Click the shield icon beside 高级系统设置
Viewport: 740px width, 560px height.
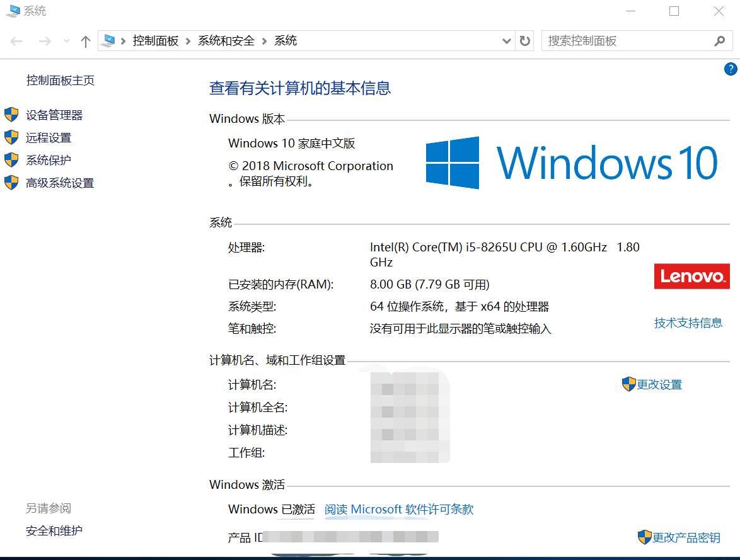[x=11, y=183]
